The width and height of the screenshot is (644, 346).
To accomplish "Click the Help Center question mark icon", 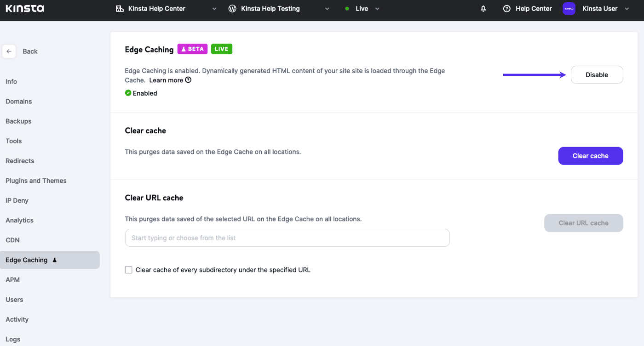I will coord(507,9).
